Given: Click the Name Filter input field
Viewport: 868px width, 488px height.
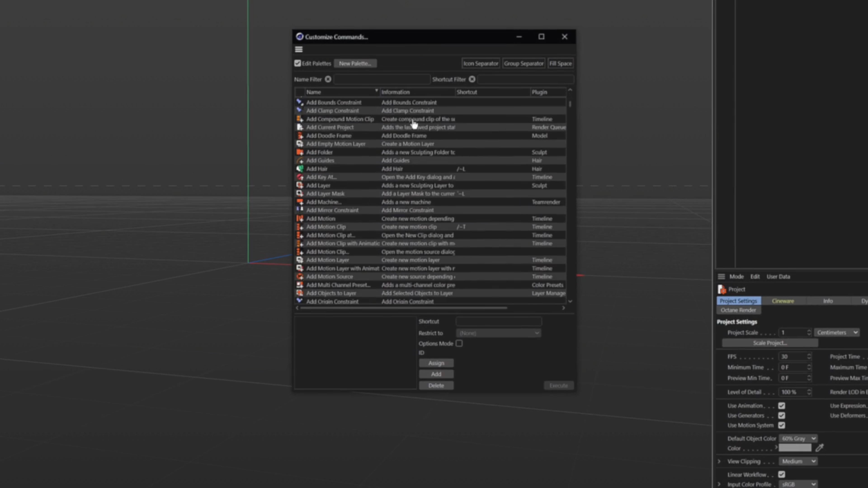Looking at the screenshot, I should (382, 79).
